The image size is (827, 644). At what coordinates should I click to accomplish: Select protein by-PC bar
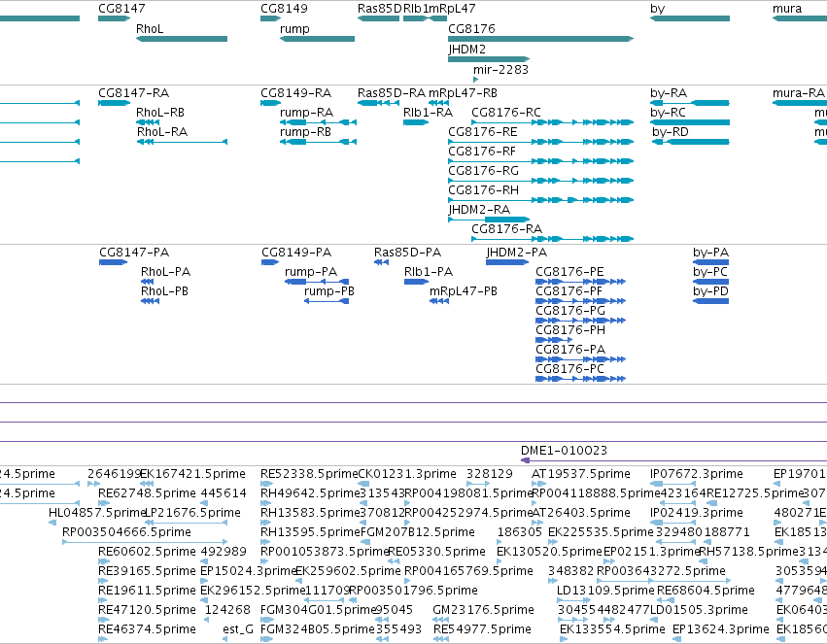click(711, 282)
